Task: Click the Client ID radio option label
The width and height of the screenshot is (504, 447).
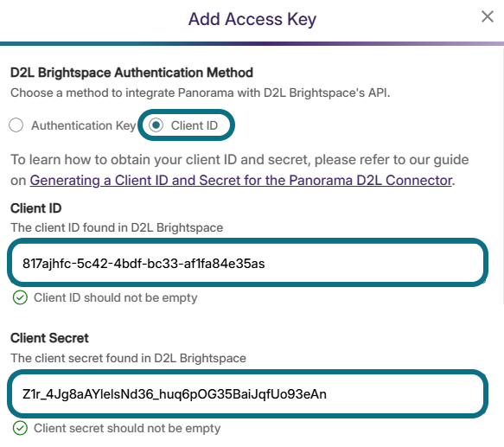Action: 195,125
